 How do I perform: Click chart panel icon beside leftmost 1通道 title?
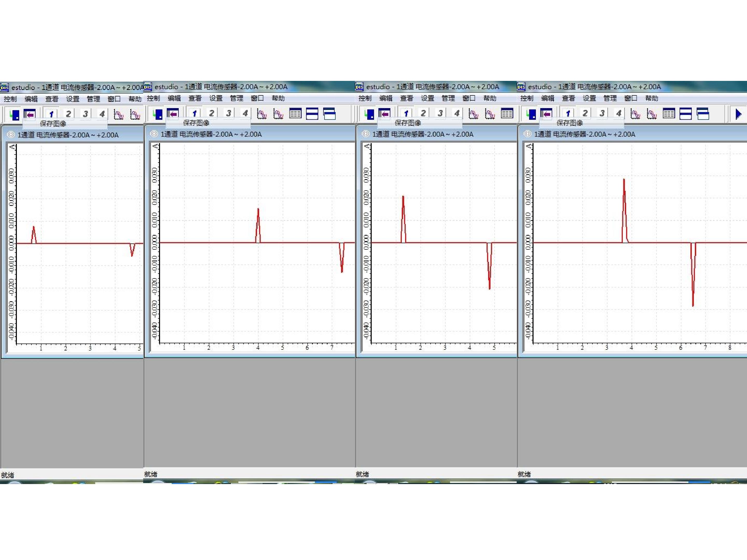(x=11, y=135)
